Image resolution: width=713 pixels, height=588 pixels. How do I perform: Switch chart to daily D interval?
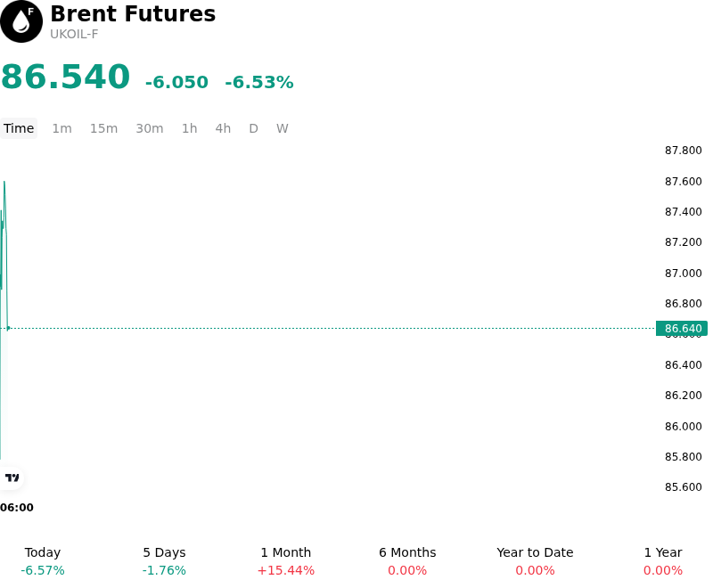254,128
